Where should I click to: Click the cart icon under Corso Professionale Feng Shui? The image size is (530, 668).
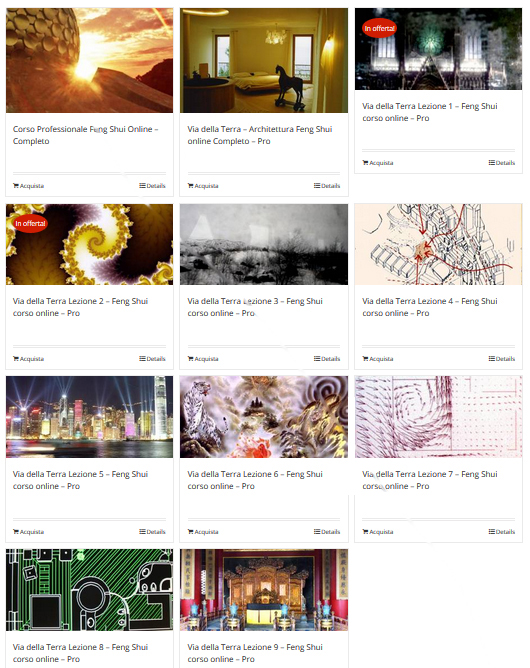pos(16,186)
